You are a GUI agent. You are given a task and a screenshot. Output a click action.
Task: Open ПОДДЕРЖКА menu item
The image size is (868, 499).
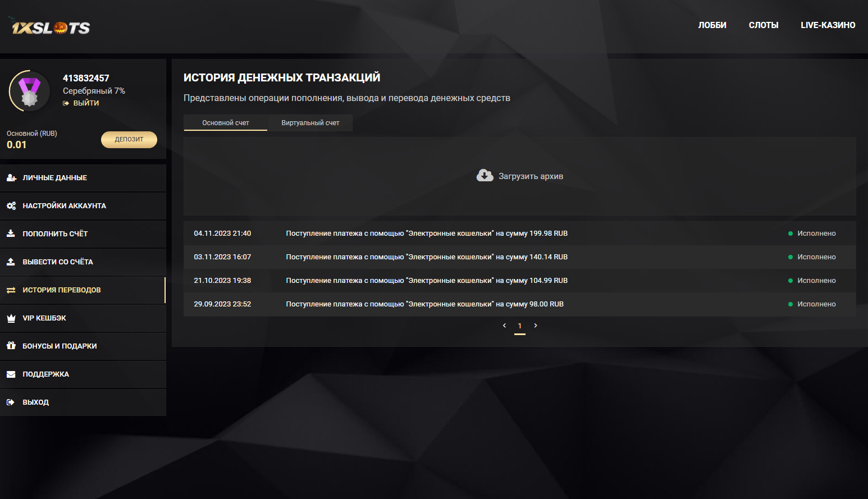pyautogui.click(x=83, y=374)
